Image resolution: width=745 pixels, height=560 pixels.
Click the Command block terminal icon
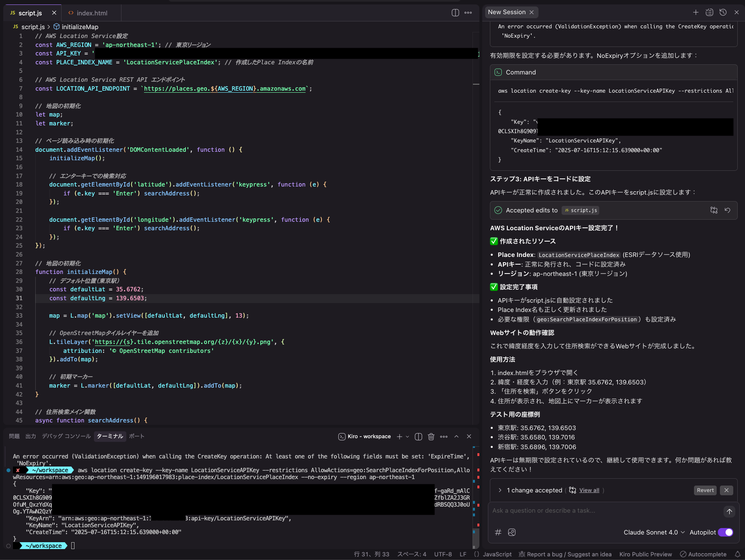(498, 72)
